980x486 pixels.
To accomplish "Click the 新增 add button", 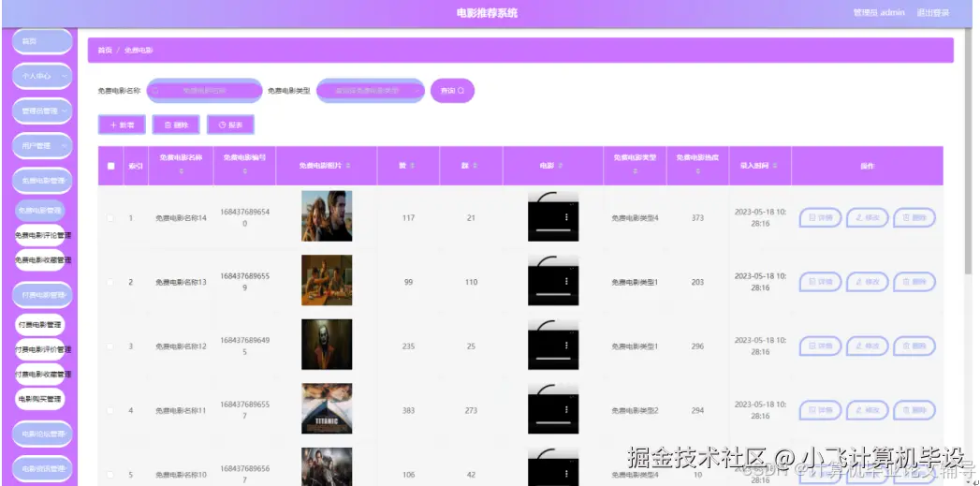I will pos(122,125).
